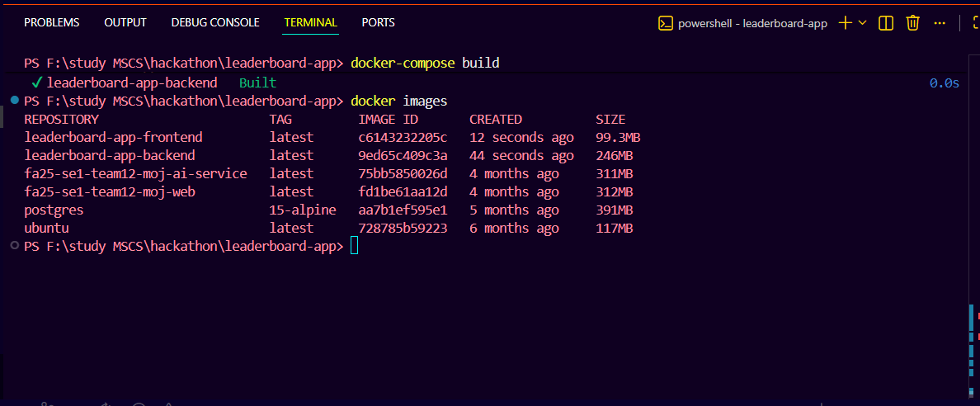Click the 'leaderboard-app-frontend' repository name
Screen dimensions: 980x406
pyautogui.click(x=114, y=137)
